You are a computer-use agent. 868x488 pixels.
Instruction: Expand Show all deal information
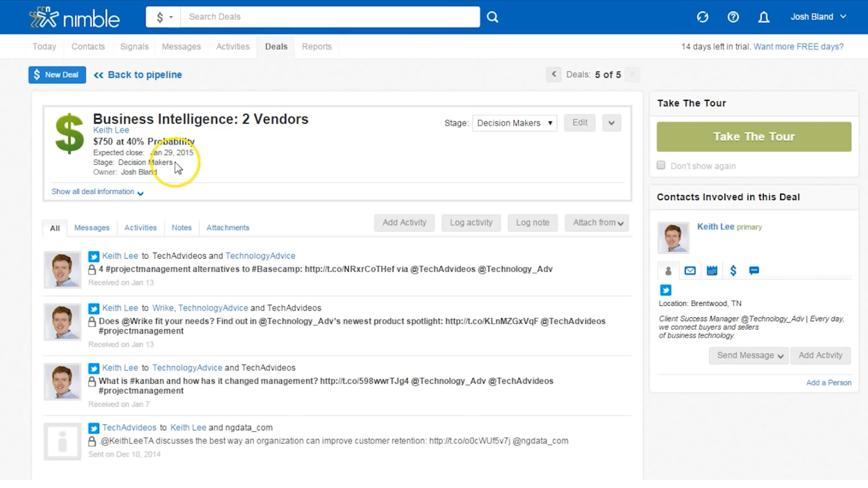97,192
